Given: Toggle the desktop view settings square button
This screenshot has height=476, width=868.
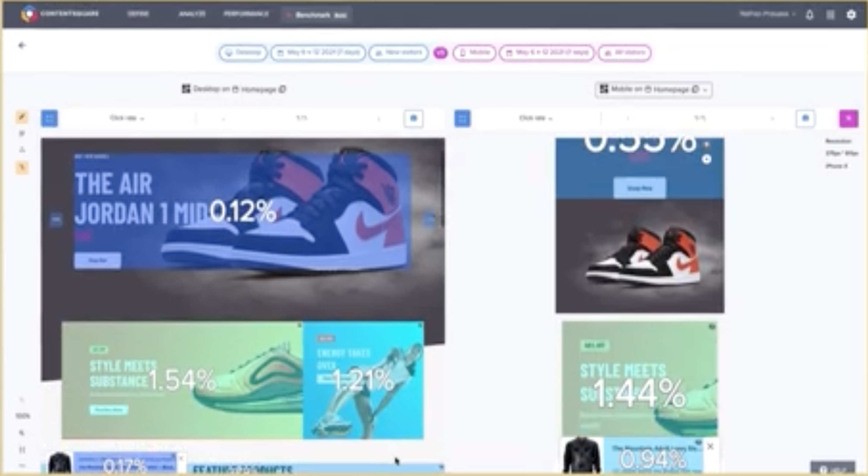Looking at the screenshot, I should point(414,118).
